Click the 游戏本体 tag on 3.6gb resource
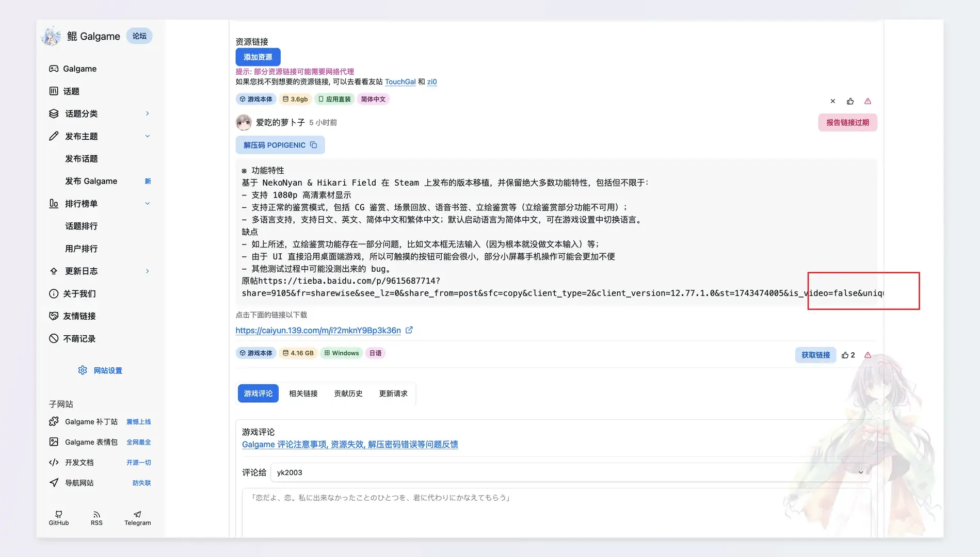 coord(256,99)
